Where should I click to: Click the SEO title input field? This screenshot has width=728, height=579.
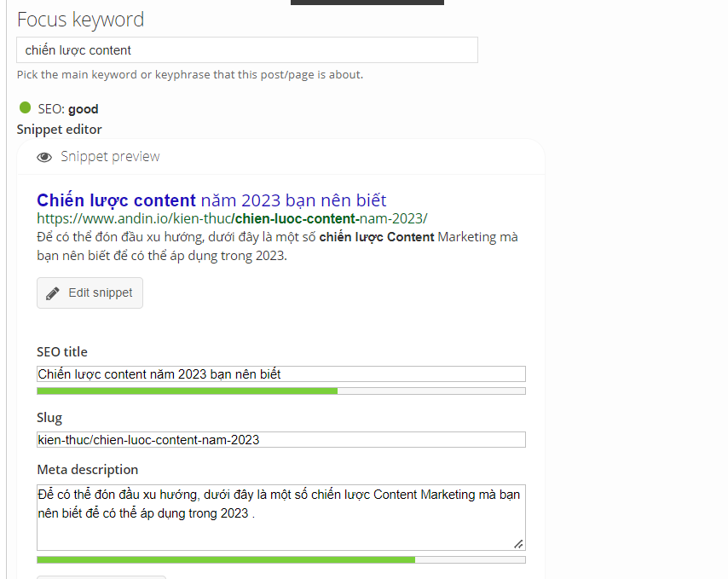280,373
